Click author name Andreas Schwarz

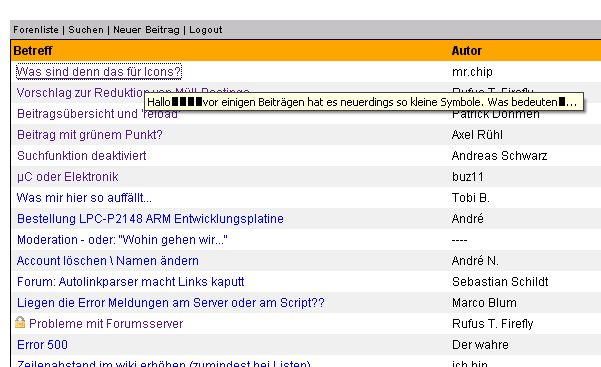tap(499, 156)
